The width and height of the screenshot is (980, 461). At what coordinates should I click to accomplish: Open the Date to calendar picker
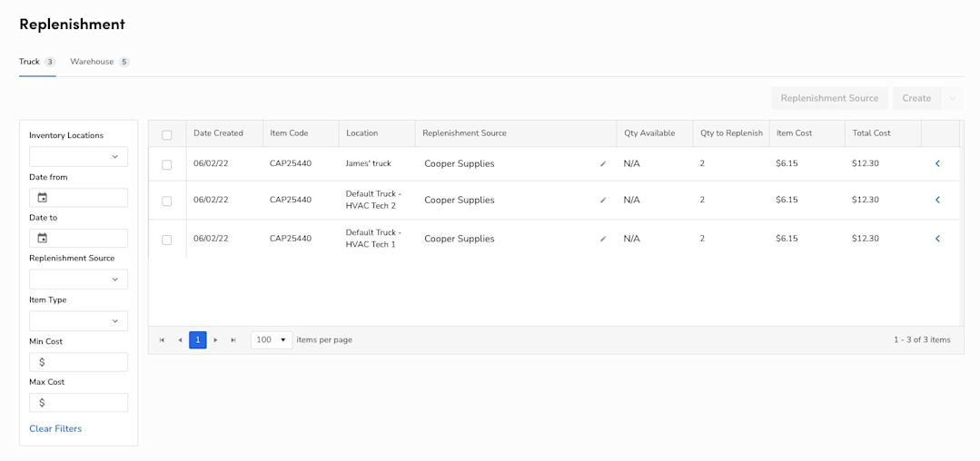tap(43, 238)
